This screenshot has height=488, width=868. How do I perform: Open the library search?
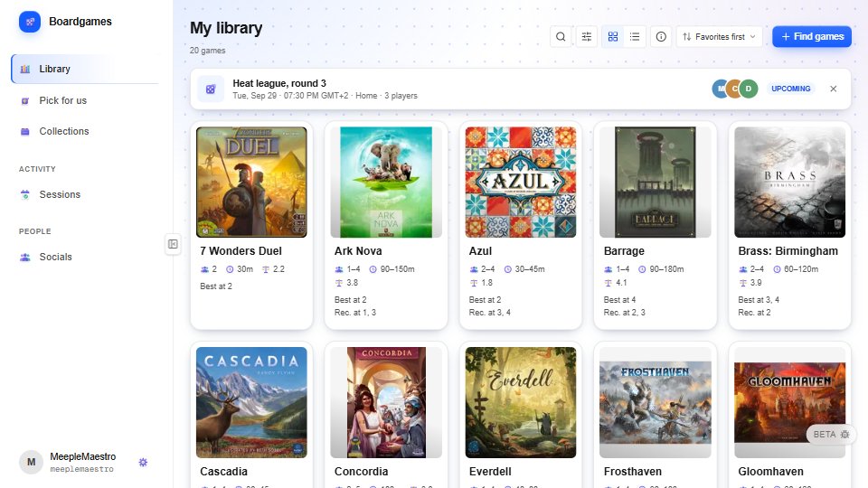(x=561, y=36)
